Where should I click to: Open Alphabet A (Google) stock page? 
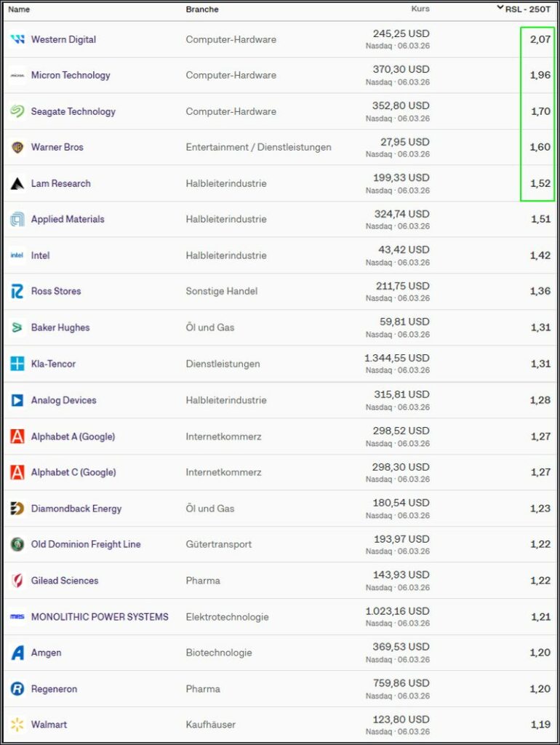[73, 437]
